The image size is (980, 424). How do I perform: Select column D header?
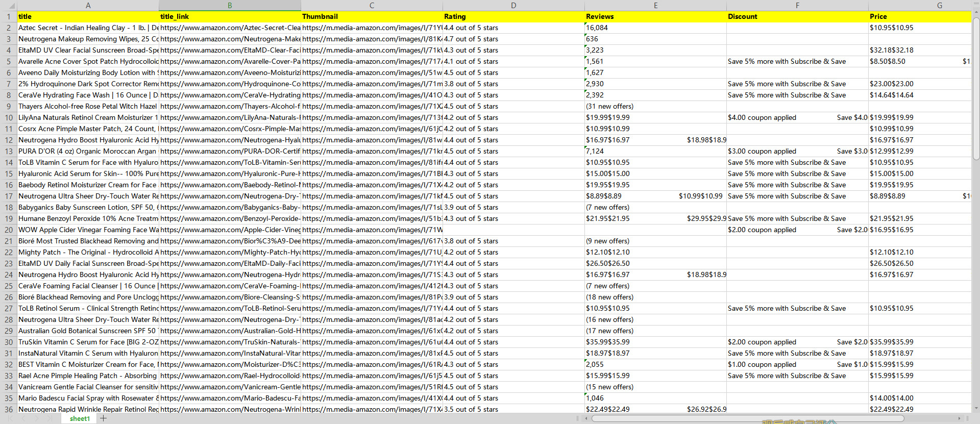pyautogui.click(x=513, y=5)
